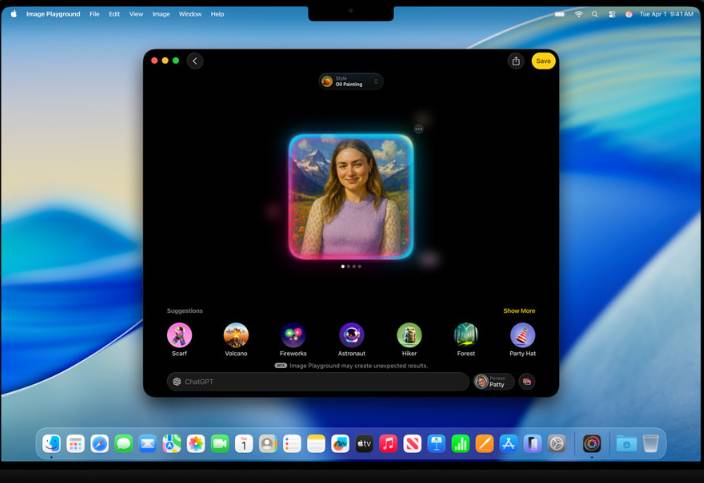Open iPhone Mirroring from the Dock

pos(532,444)
